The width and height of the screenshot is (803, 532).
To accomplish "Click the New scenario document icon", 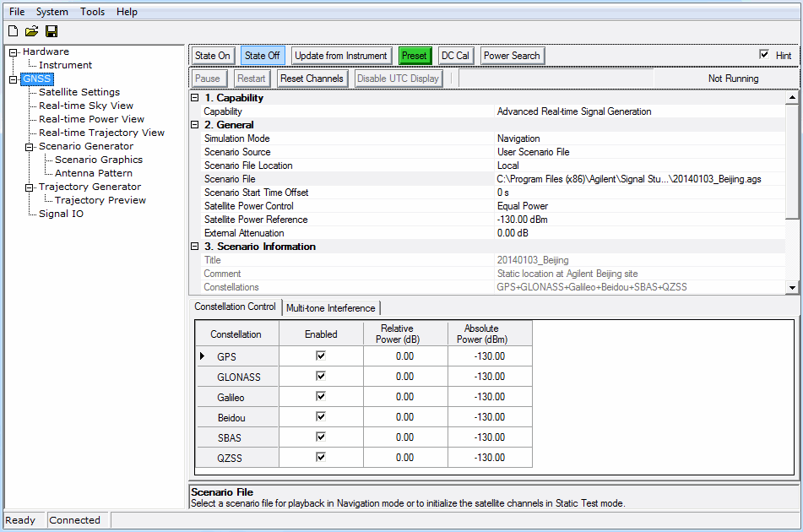I will pos(12,30).
